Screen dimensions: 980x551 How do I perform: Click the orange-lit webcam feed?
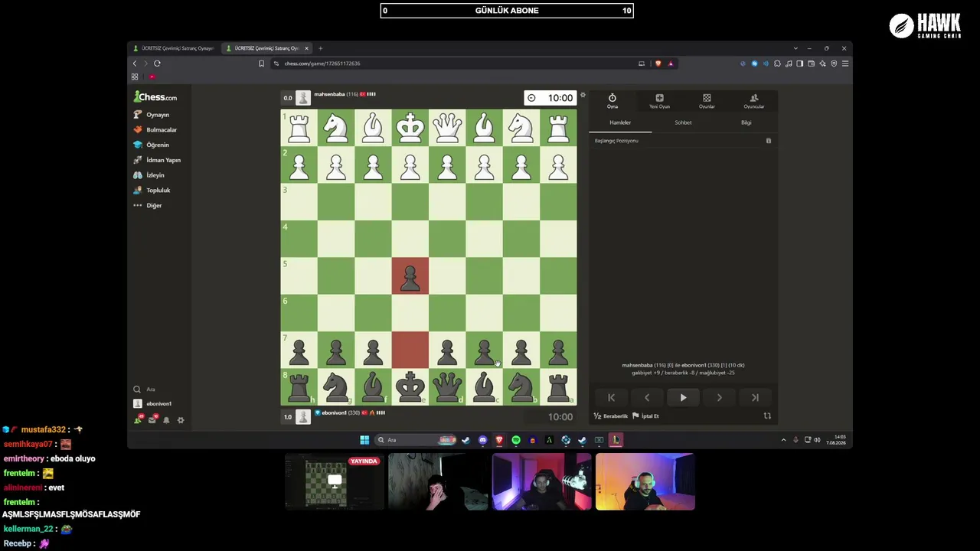pyautogui.click(x=645, y=481)
